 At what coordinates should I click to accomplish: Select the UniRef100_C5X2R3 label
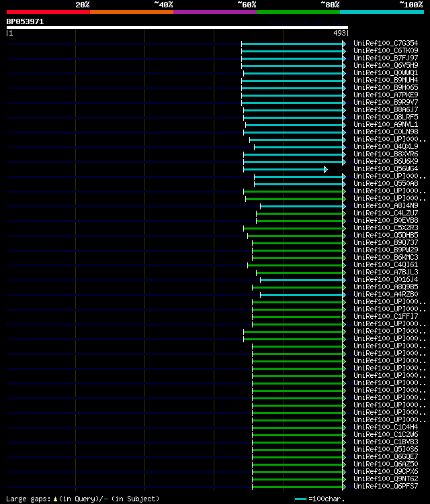386,228
